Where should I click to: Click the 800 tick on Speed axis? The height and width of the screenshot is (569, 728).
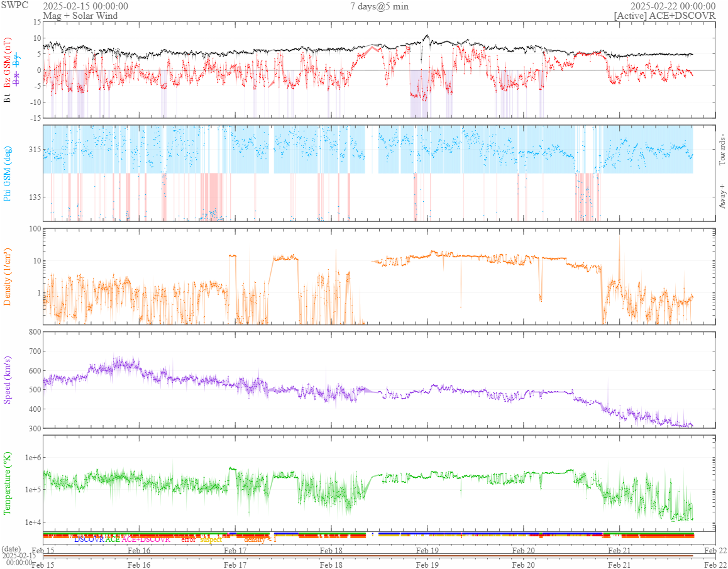point(34,332)
